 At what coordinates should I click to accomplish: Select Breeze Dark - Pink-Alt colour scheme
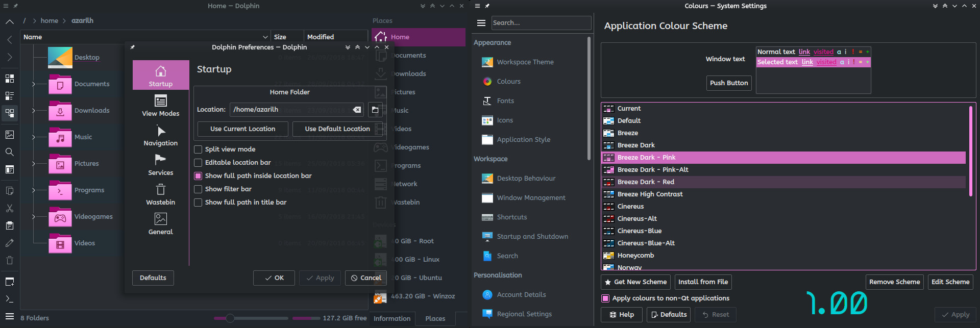coord(784,170)
